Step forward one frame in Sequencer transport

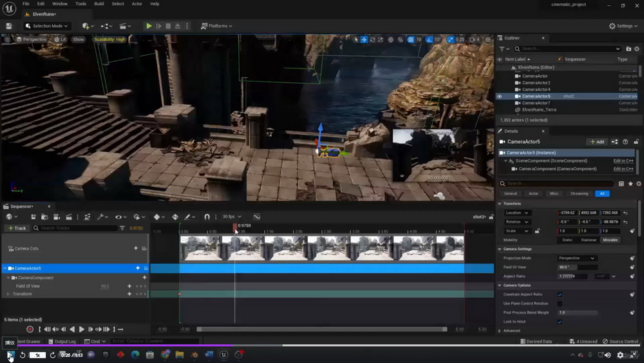(90, 329)
